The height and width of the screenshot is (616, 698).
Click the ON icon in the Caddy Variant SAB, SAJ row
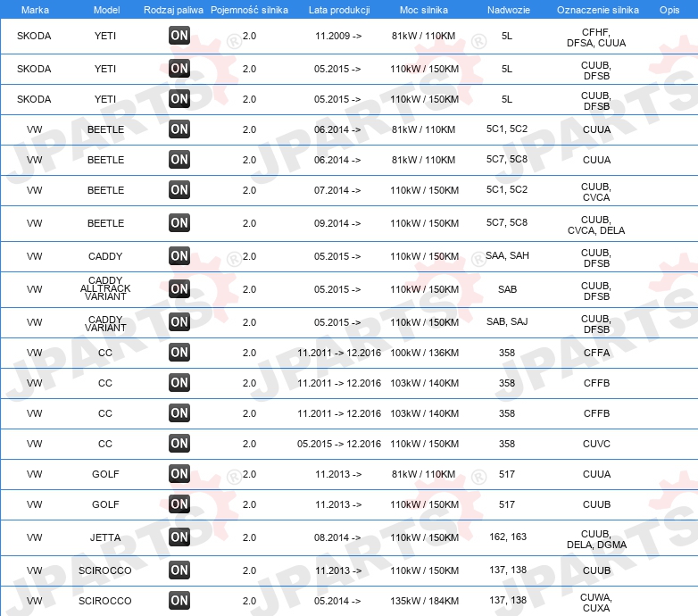[179, 321]
